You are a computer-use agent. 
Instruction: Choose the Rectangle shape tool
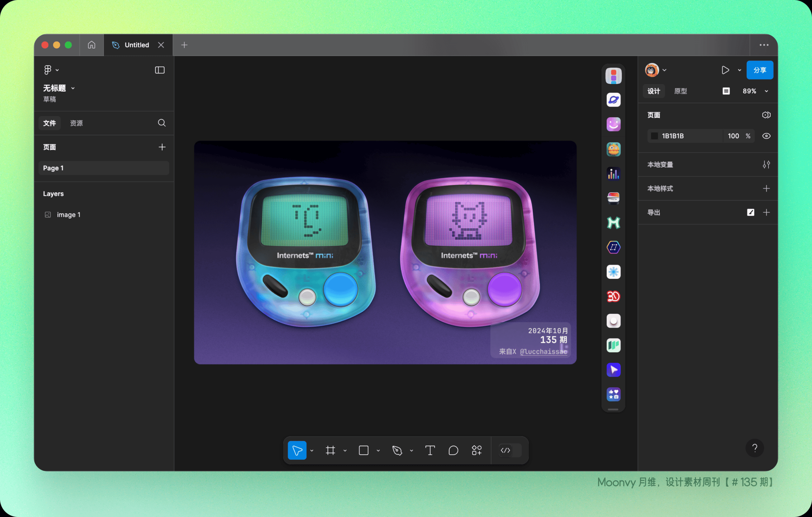(363, 450)
